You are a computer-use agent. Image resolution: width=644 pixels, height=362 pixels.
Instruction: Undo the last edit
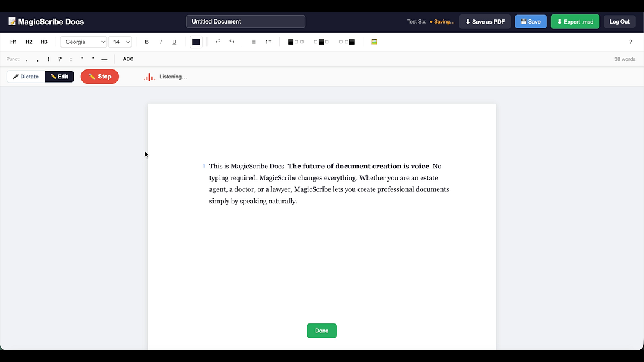[x=218, y=42]
